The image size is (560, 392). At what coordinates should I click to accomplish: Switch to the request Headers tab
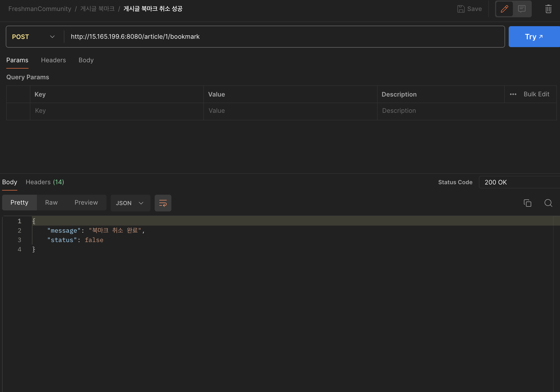[x=53, y=60]
